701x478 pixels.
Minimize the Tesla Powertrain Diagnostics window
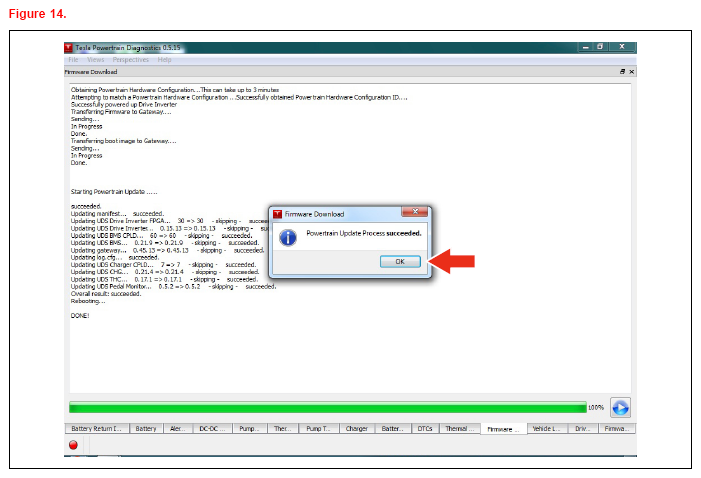click(x=585, y=47)
